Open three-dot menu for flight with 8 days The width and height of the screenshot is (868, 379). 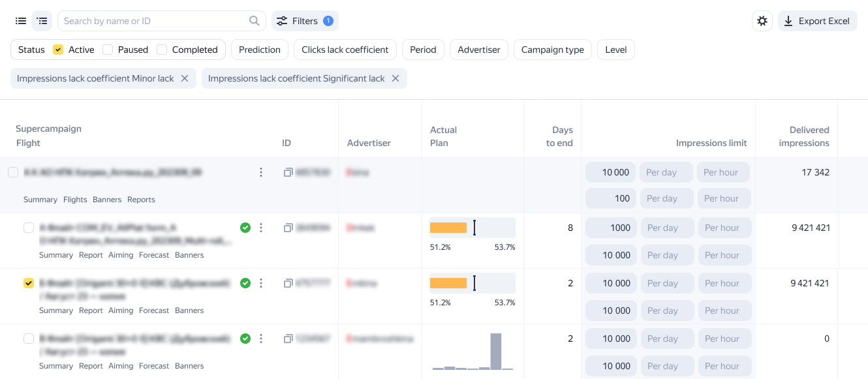[x=261, y=228]
